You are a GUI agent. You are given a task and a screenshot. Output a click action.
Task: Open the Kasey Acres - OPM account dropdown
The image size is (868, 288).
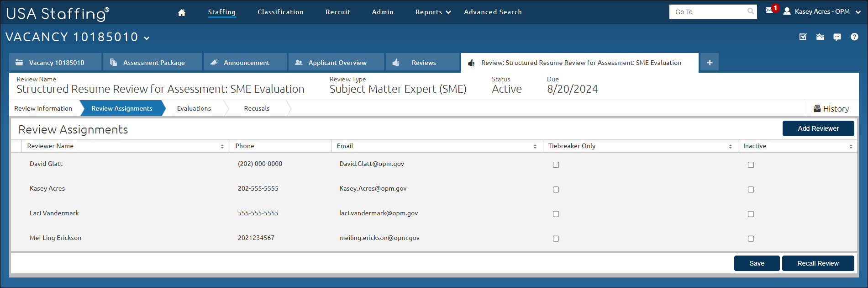pyautogui.click(x=858, y=12)
